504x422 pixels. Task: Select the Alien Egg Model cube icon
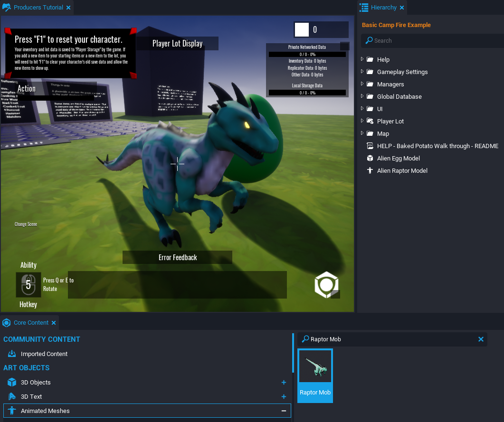click(370, 158)
